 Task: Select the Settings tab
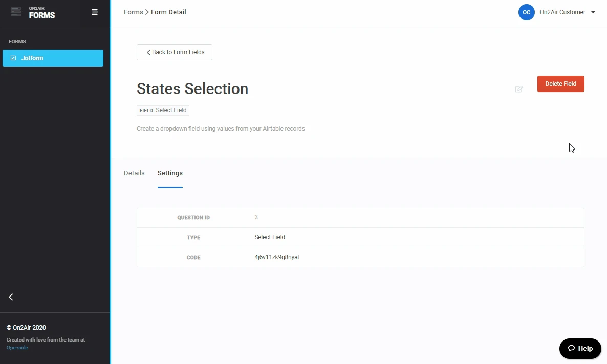[170, 173]
